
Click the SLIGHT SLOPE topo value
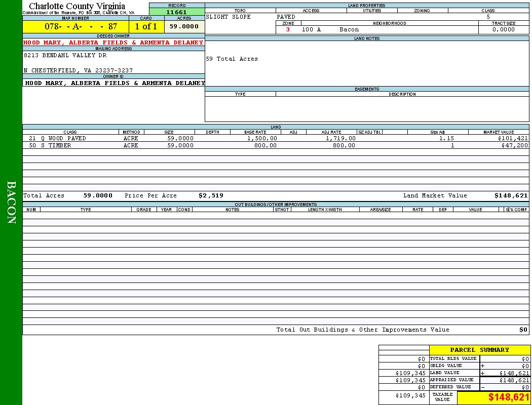click(228, 17)
